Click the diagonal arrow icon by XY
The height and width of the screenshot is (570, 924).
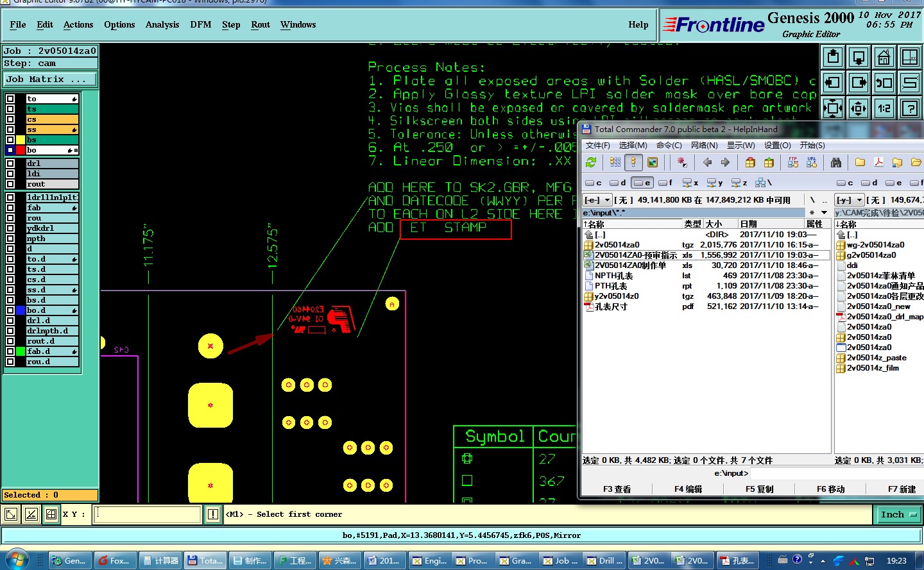(11, 514)
